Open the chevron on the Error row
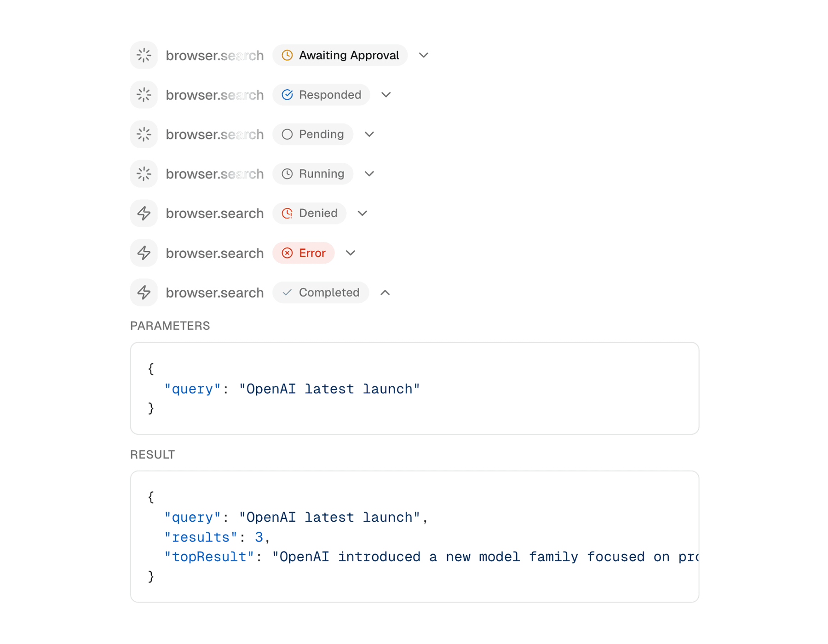828x644 pixels. pos(351,253)
